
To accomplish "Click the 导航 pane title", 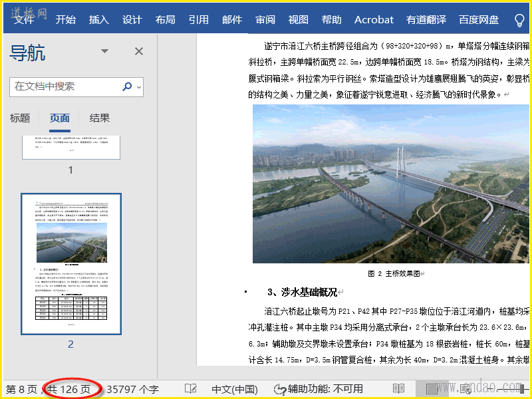I will [27, 53].
